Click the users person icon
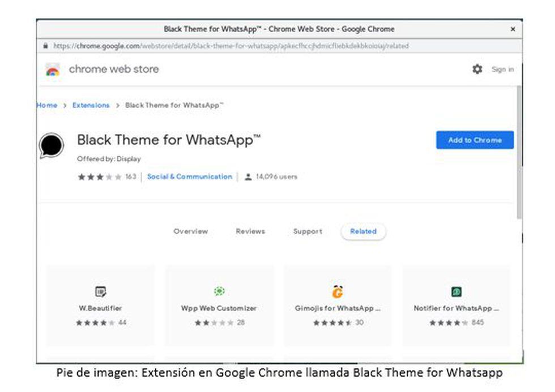The width and height of the screenshot is (555, 392). (248, 177)
